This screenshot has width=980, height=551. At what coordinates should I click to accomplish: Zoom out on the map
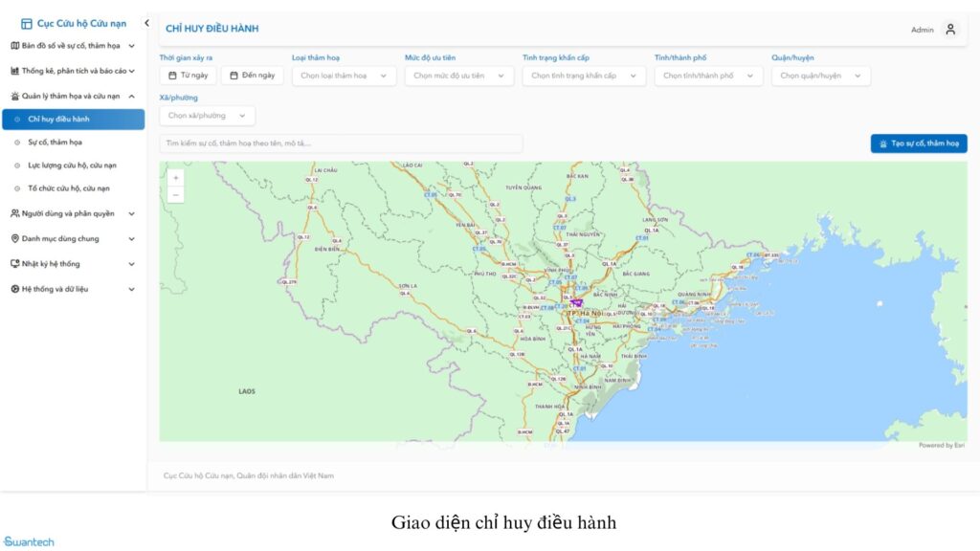(175, 195)
